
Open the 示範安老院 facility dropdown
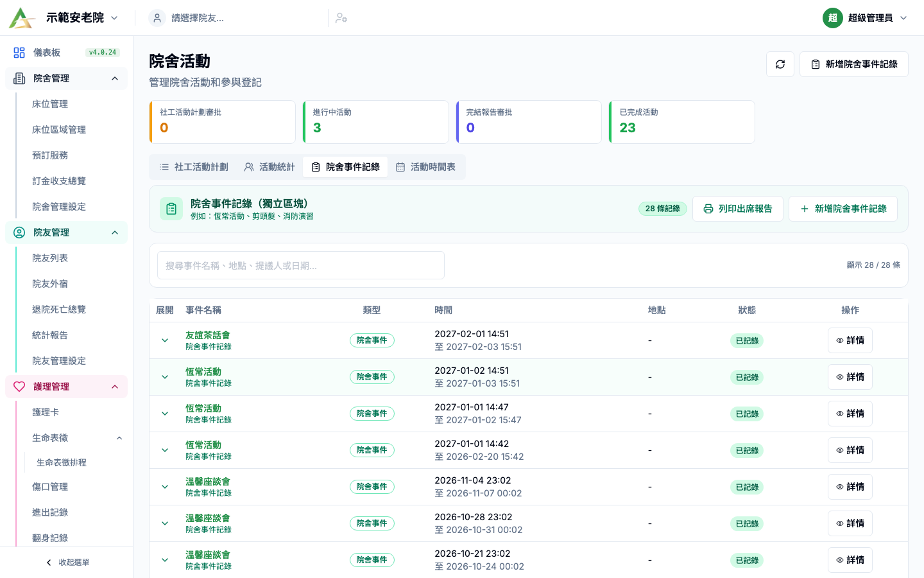tap(82, 18)
